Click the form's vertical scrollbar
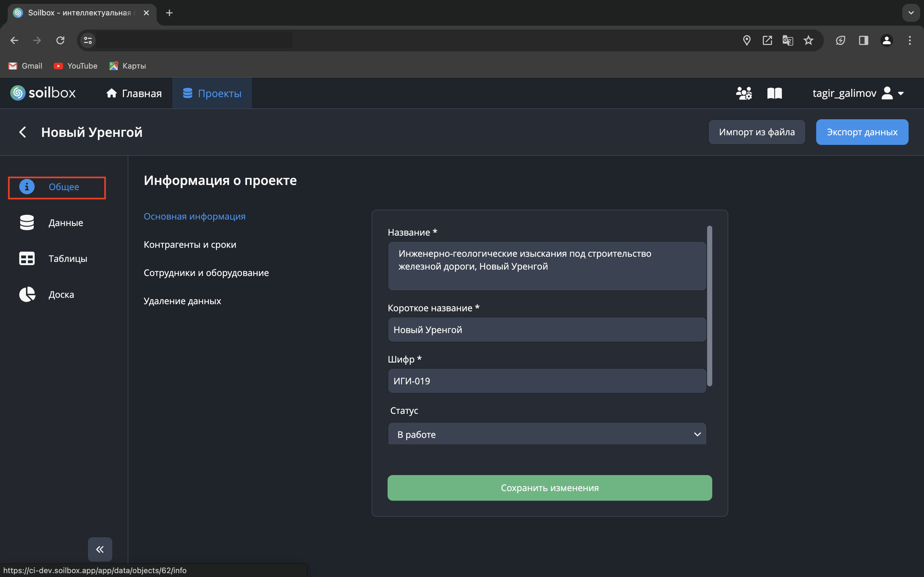This screenshot has height=577, width=924. pos(709,305)
